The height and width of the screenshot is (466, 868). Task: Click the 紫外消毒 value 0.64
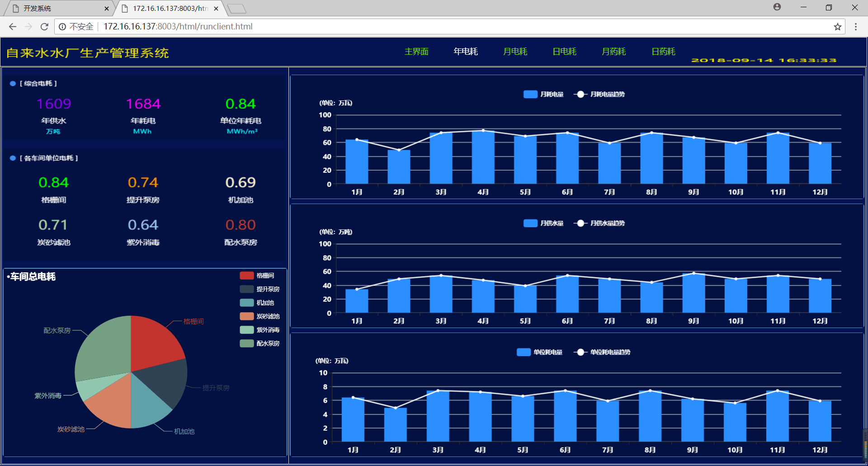pyautogui.click(x=143, y=225)
